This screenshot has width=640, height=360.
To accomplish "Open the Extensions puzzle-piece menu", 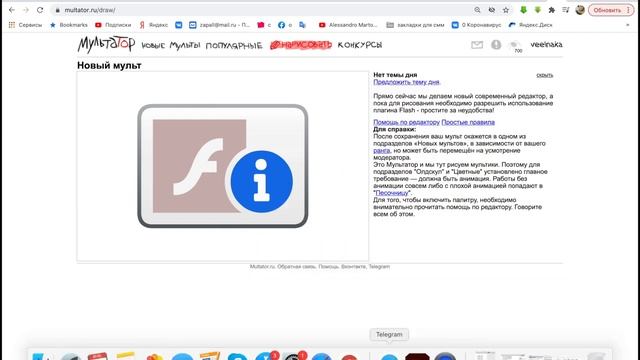I will click(x=552, y=10).
